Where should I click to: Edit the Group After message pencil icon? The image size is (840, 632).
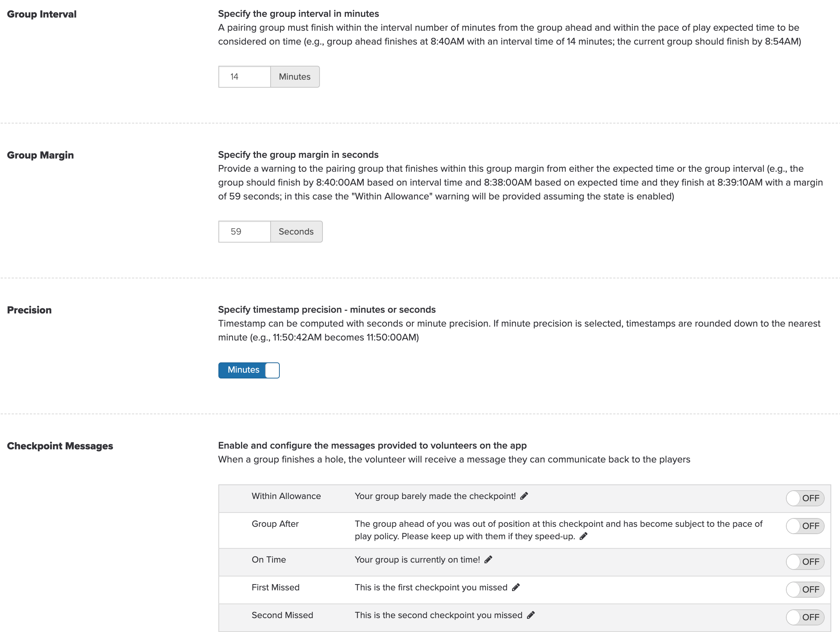[x=584, y=536]
